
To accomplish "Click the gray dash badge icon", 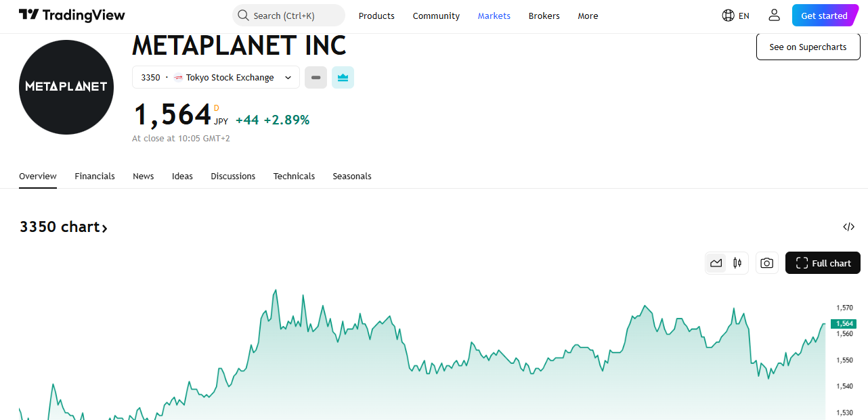I will (316, 78).
